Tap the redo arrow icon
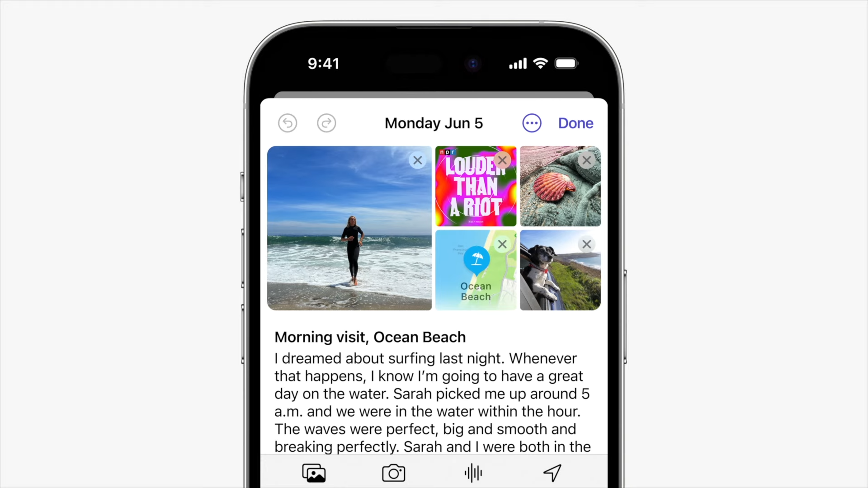 (327, 123)
